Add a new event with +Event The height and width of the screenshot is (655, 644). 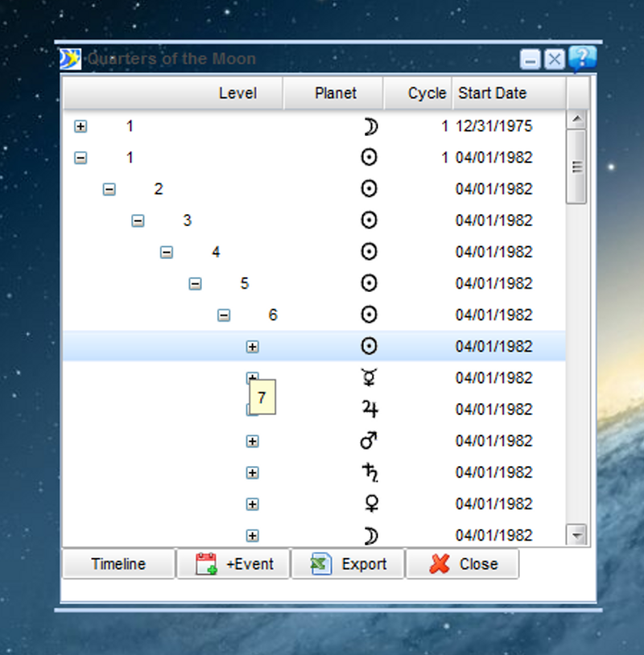[x=233, y=564]
